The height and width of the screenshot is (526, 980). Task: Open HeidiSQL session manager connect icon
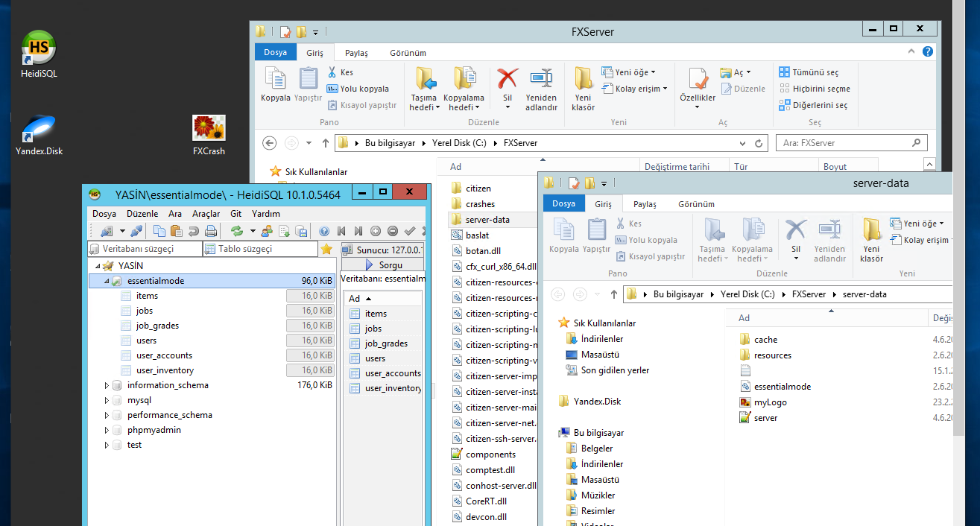click(107, 231)
